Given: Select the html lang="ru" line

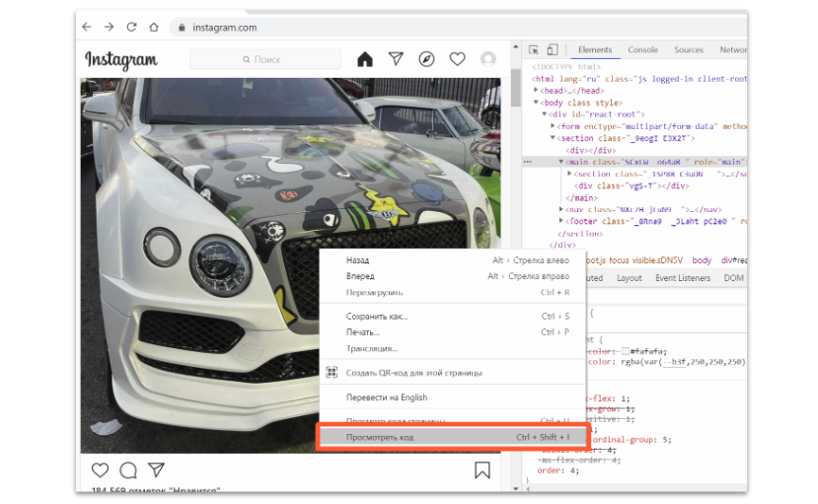Looking at the screenshot, I should tap(639, 79).
